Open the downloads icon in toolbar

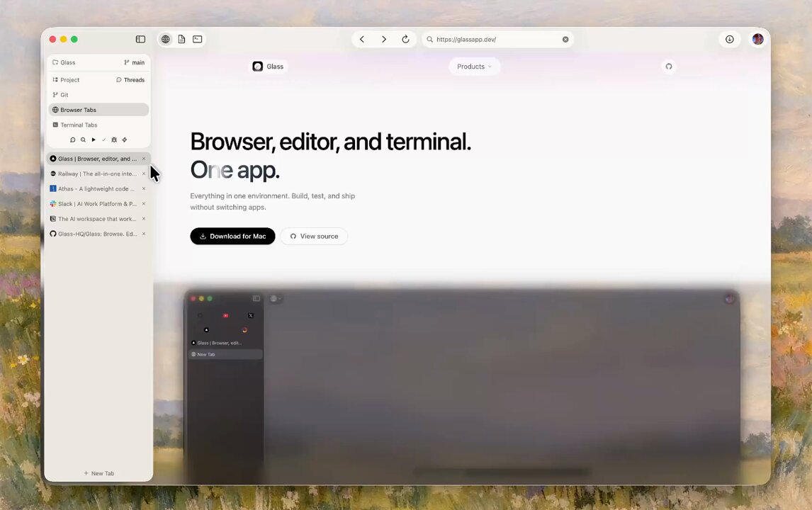[730, 40]
